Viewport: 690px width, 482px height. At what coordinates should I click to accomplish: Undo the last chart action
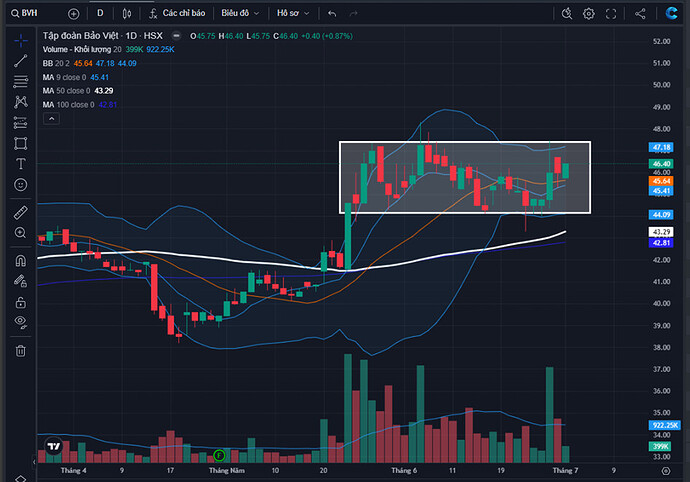(332, 14)
